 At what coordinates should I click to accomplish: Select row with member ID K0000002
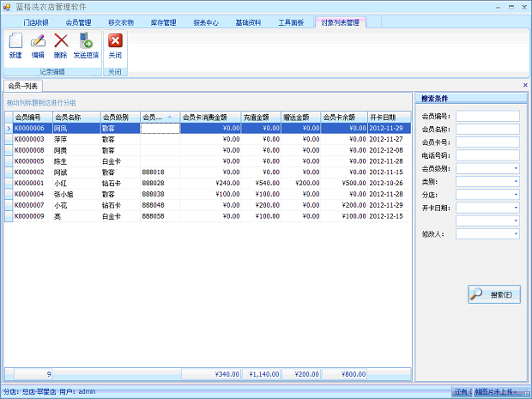point(208,172)
